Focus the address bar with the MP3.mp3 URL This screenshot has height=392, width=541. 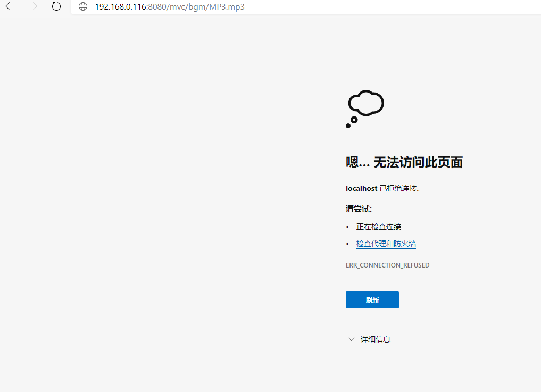click(x=306, y=7)
